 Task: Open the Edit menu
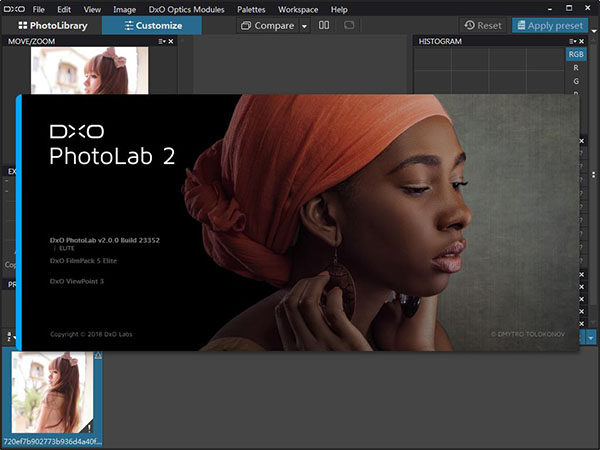point(64,10)
